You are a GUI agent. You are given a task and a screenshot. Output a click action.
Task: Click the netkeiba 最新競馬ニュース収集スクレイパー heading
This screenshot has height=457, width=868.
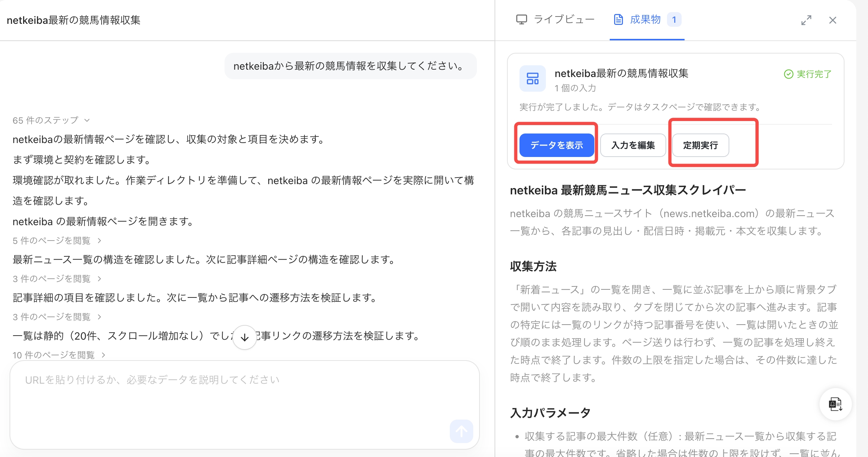[x=628, y=190]
